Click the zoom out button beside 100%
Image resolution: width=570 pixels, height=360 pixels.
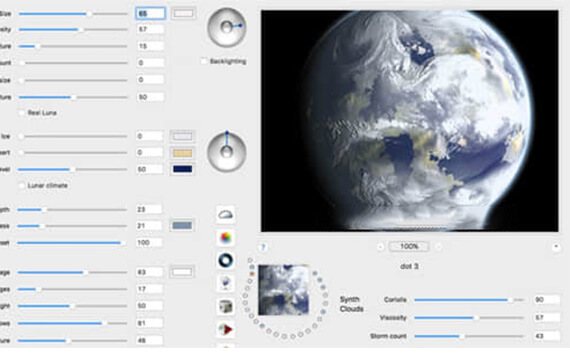(x=380, y=247)
